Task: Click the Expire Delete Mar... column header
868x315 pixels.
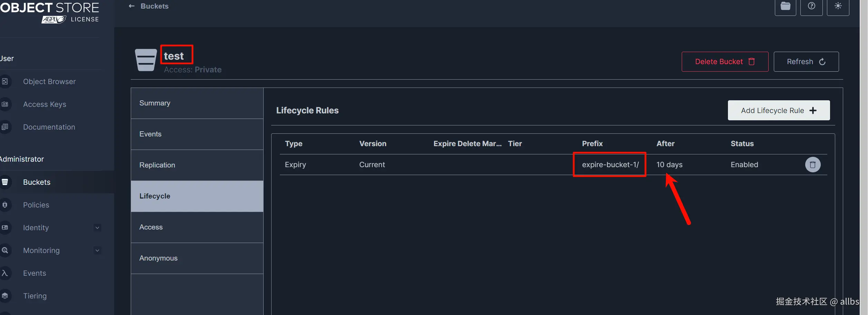Action: coord(467,144)
